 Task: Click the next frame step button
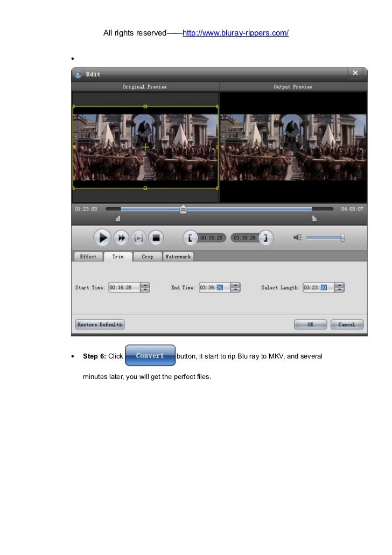coord(138,238)
